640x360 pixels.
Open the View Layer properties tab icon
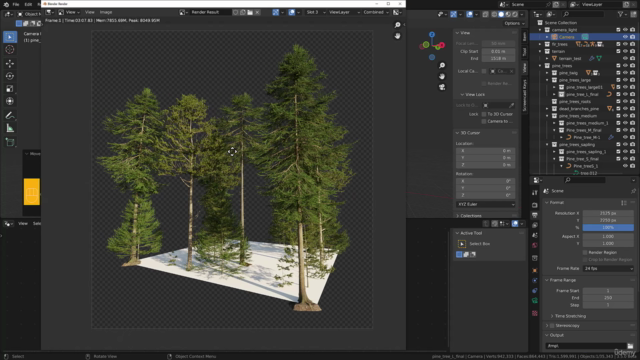pos(535,225)
